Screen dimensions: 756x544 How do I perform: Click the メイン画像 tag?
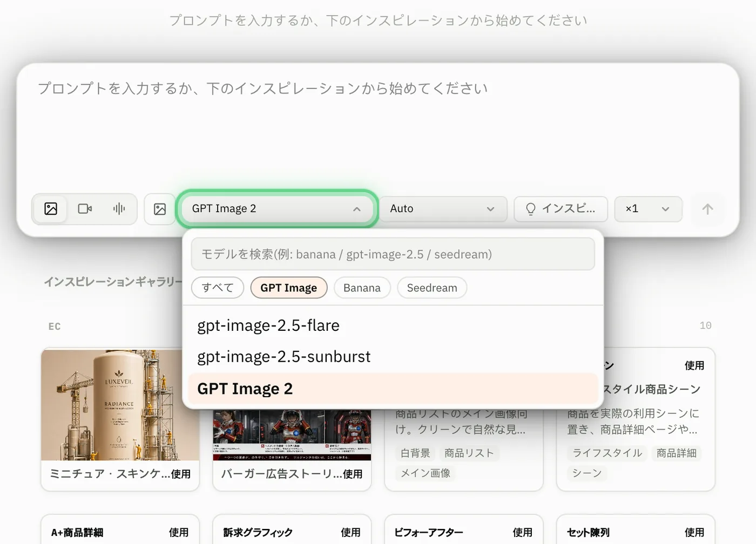426,473
